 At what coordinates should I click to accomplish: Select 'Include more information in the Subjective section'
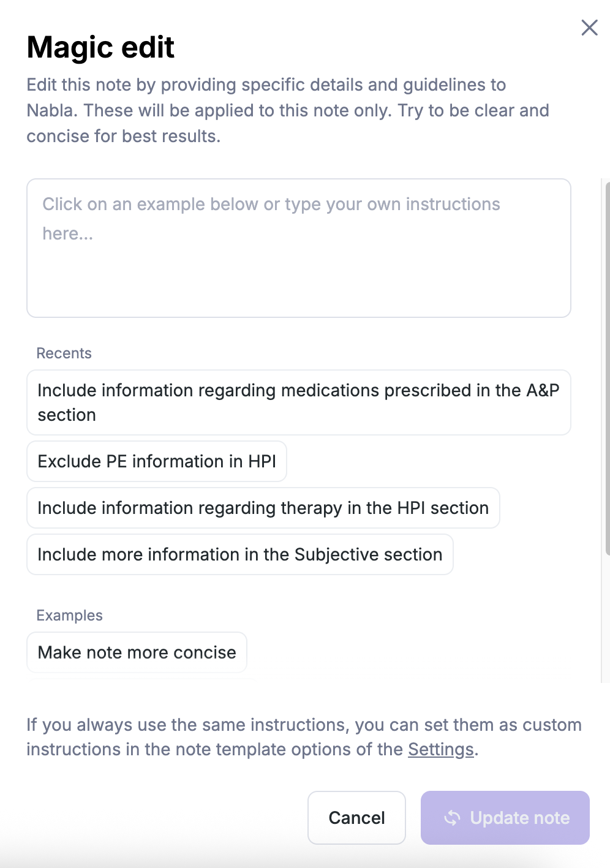point(240,554)
